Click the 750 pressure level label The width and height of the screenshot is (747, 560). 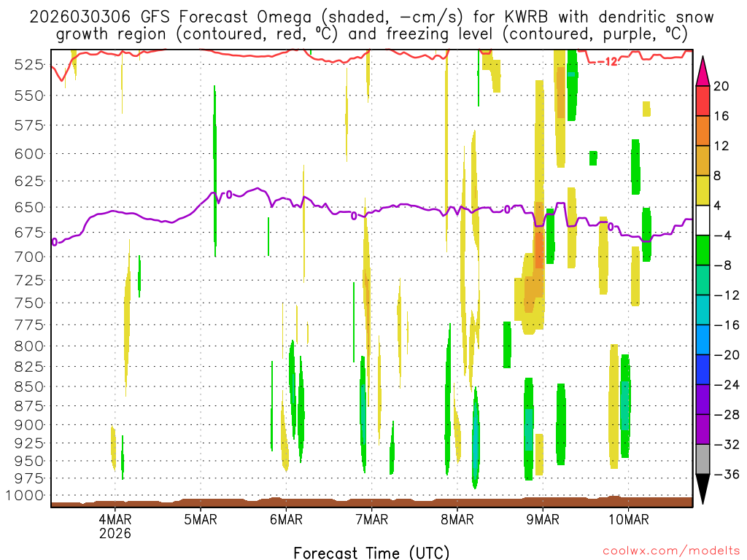(x=29, y=303)
